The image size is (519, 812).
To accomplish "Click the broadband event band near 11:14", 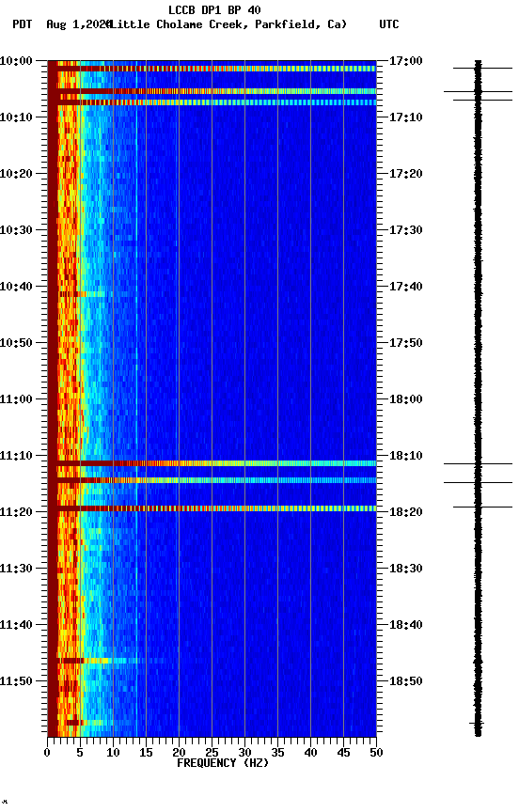I will (x=212, y=480).
